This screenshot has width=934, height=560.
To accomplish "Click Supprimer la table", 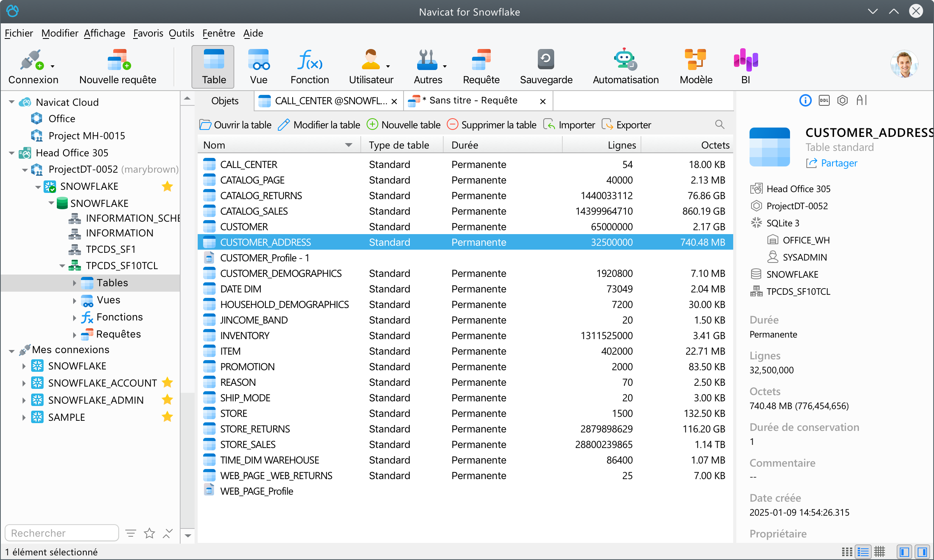I will coord(491,125).
